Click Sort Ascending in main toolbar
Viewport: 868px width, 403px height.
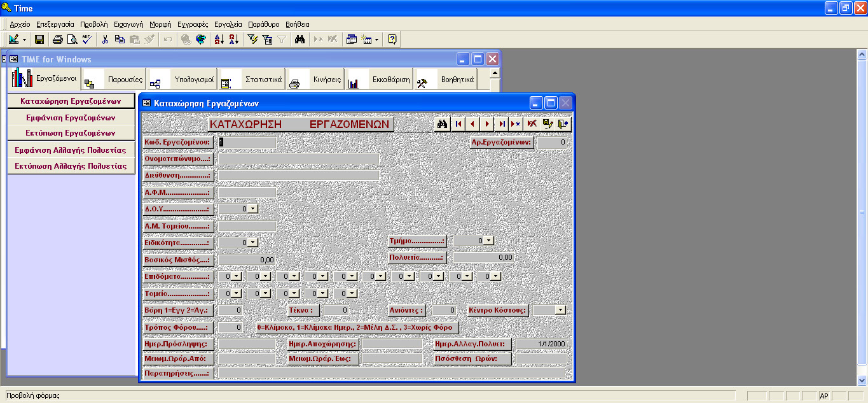tap(219, 39)
